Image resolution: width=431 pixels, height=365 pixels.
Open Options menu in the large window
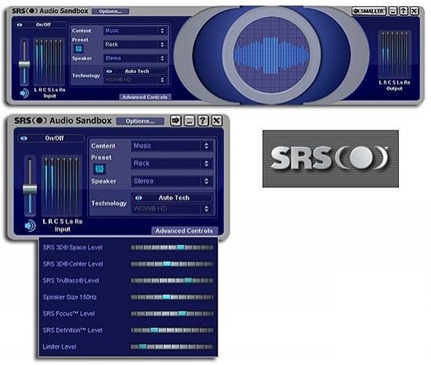pyautogui.click(x=110, y=11)
